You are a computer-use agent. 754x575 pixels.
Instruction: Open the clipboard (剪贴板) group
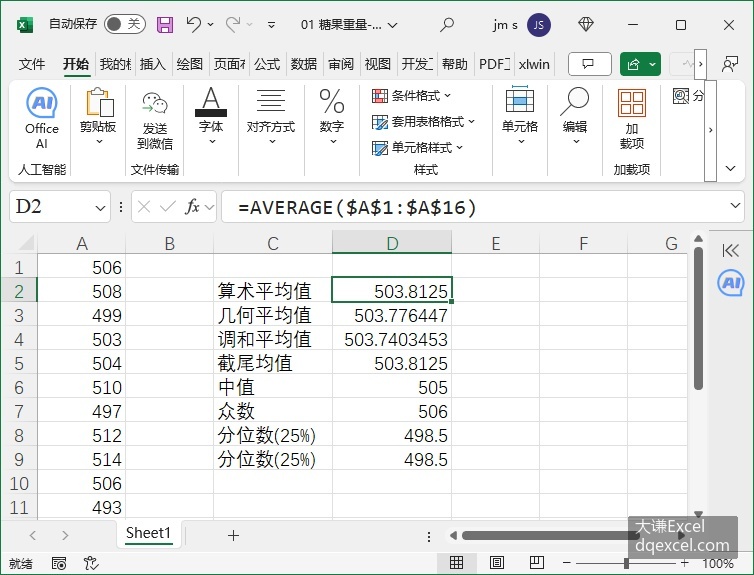(x=98, y=116)
